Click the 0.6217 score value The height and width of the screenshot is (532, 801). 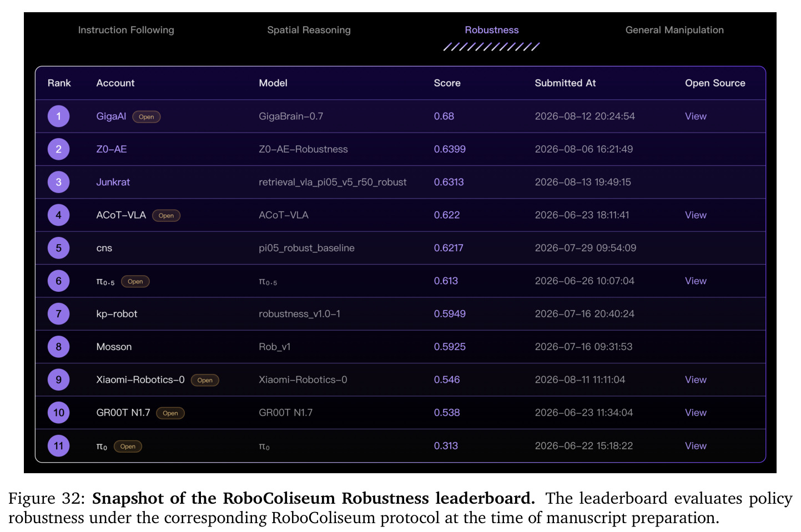click(x=449, y=248)
